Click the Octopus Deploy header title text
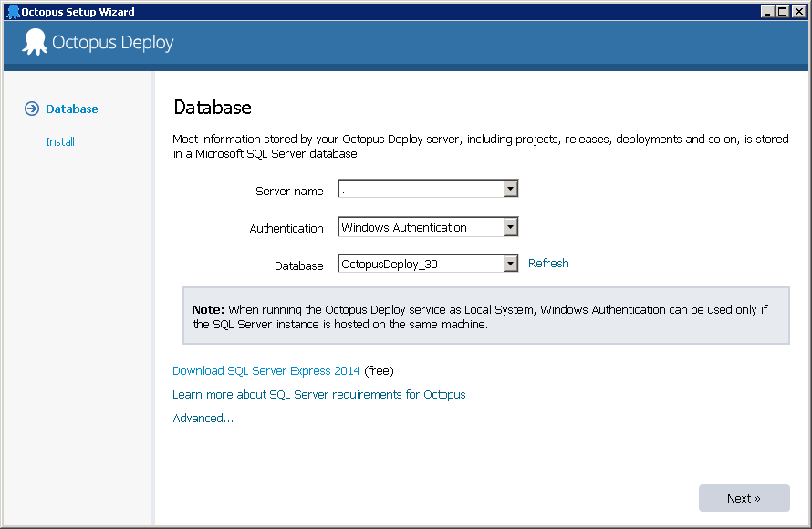Image resolution: width=812 pixels, height=529 pixels. coord(113,43)
